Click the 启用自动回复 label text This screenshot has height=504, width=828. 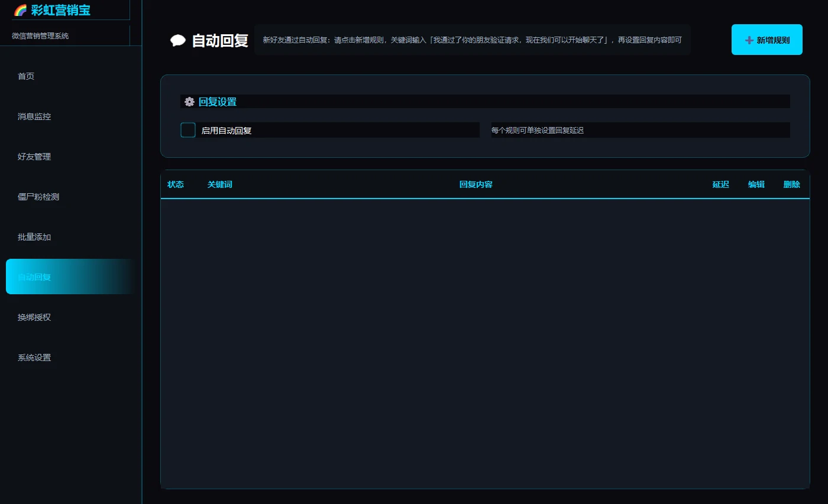(227, 131)
